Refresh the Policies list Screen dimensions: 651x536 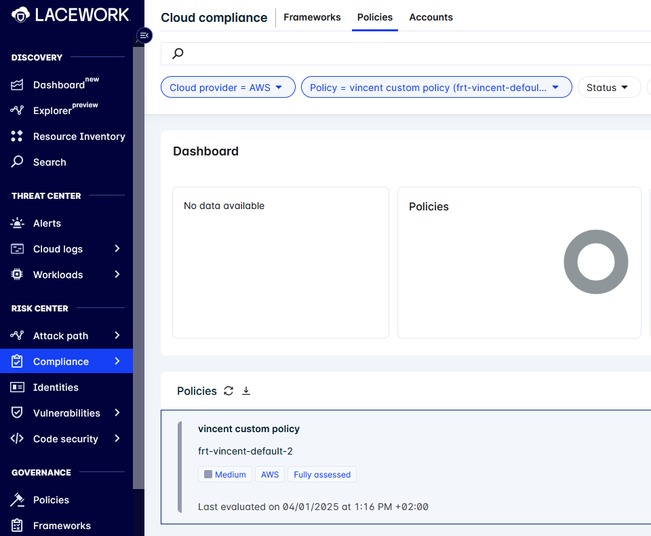coord(228,391)
